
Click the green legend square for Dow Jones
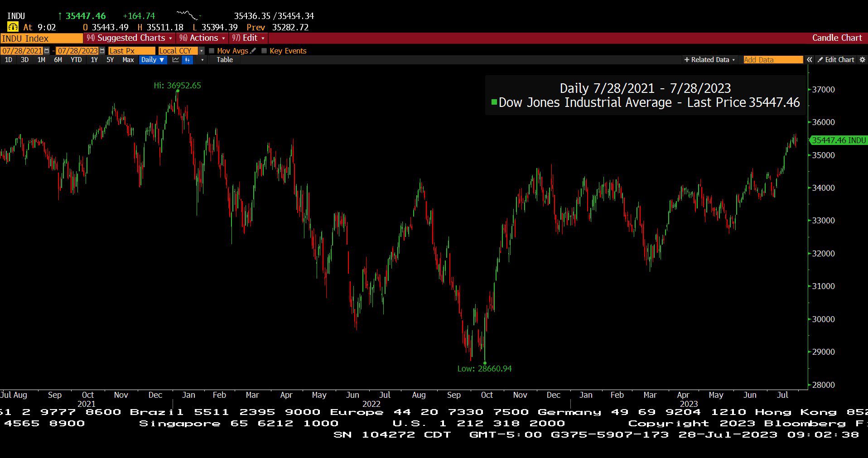click(494, 102)
